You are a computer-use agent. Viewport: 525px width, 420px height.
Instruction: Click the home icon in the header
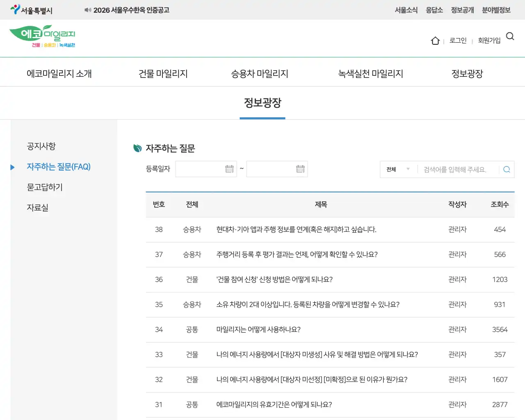(x=435, y=41)
